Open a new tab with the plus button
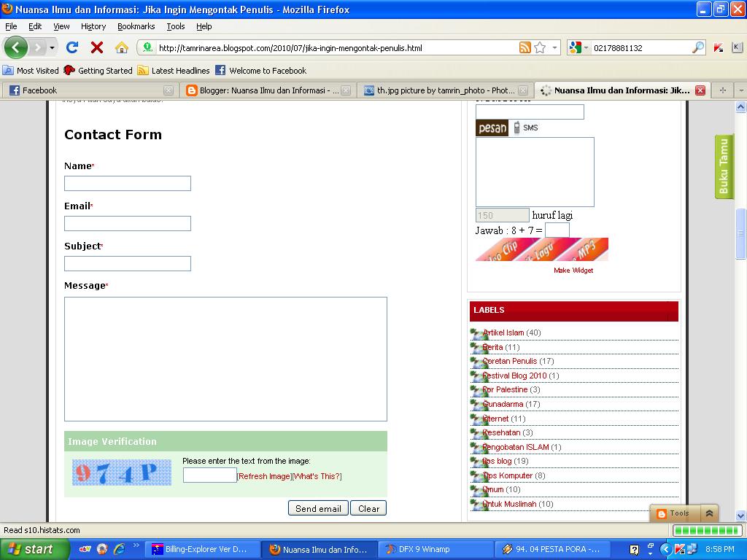The image size is (747, 560). tap(723, 90)
